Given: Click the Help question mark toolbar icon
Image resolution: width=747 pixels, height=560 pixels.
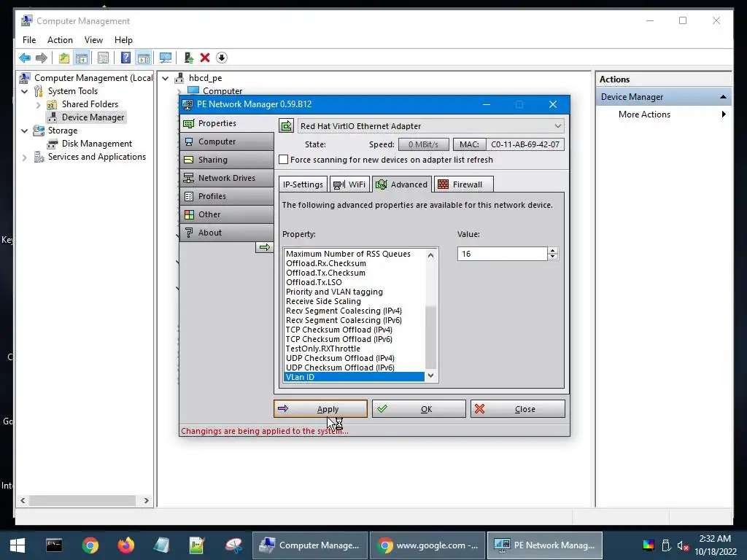Looking at the screenshot, I should tap(125, 58).
